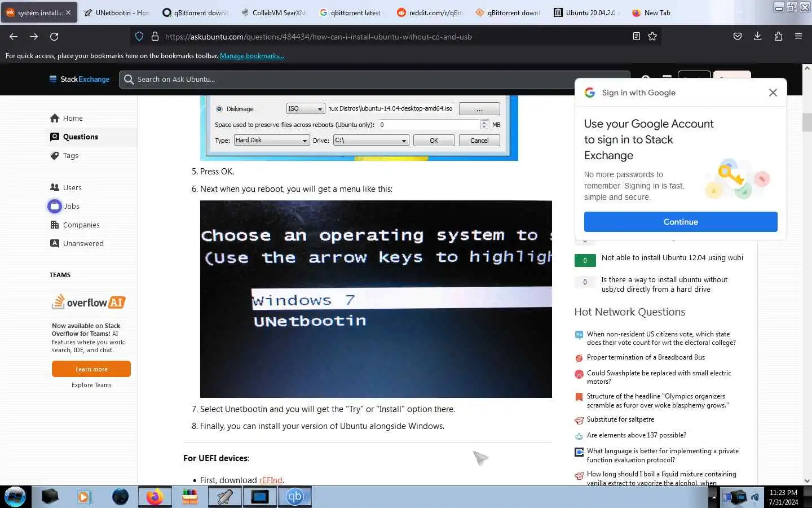812x508 pixels.
Task: Open the non-resident US citizens vote question
Action: pos(661,338)
